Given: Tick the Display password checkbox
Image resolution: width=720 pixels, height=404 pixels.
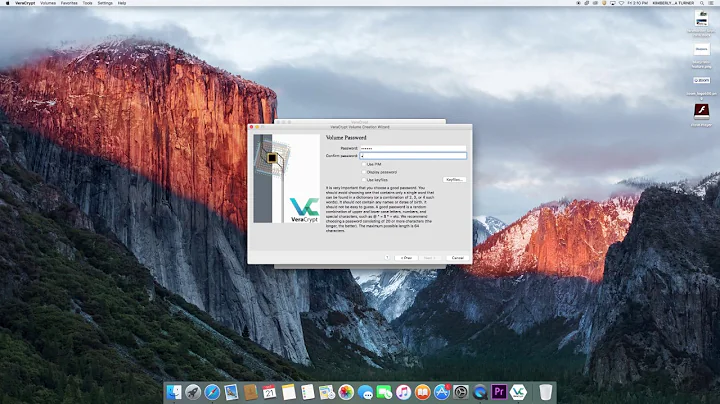Looking at the screenshot, I should [365, 172].
